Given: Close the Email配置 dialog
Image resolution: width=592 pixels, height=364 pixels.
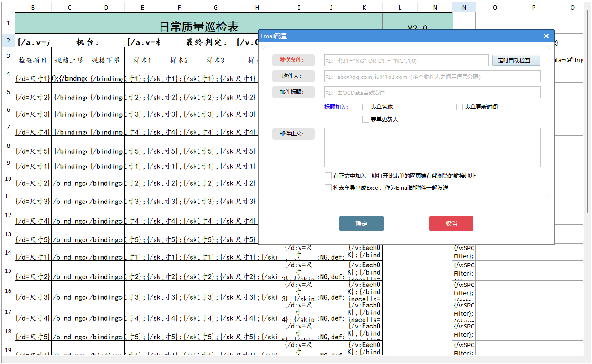Looking at the screenshot, I should [546, 36].
